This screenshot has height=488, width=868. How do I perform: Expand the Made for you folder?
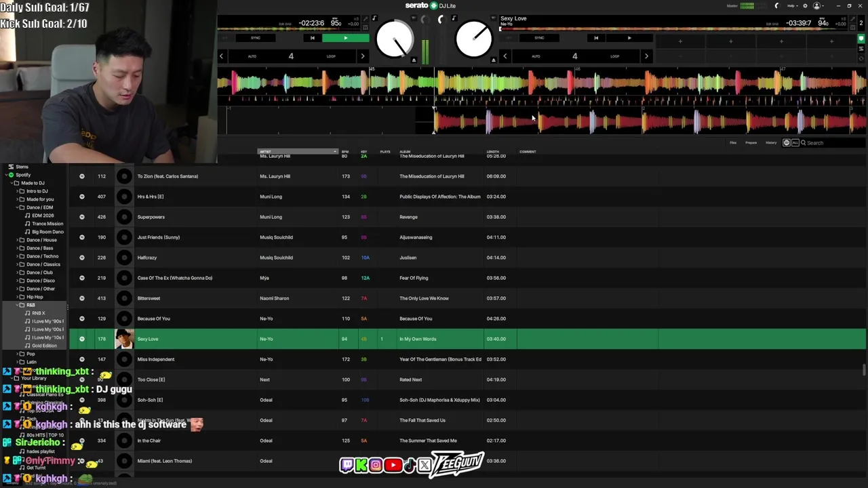click(x=16, y=199)
